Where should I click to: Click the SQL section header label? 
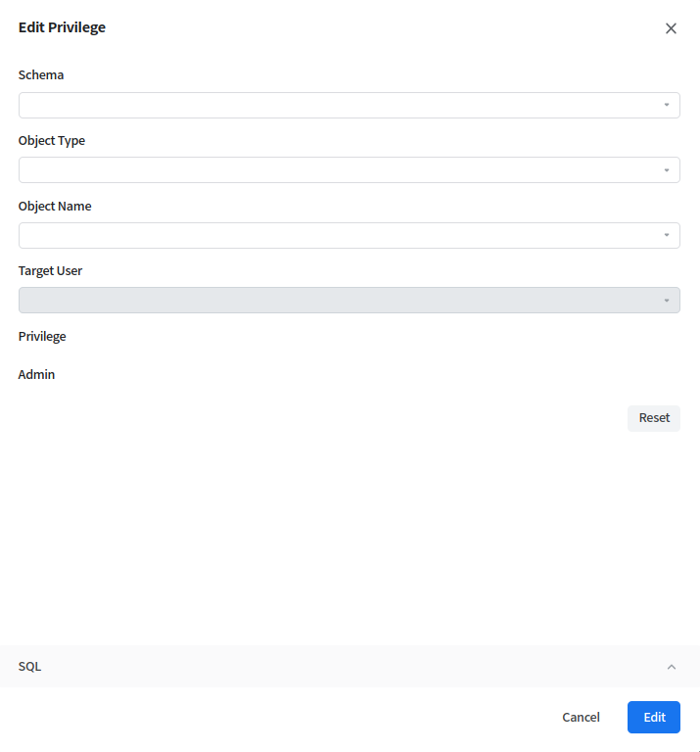30,667
